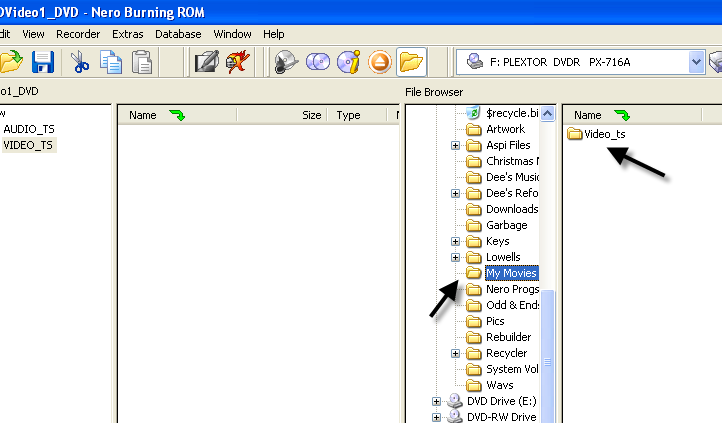Expand the Keys folder node
Screen dimensions: 722x423
click(455, 241)
